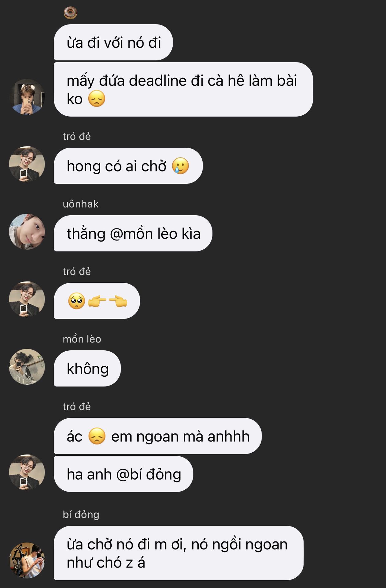Open tró đẻ's avatar beside emoji message
The width and height of the screenshot is (386, 588).
(27, 299)
